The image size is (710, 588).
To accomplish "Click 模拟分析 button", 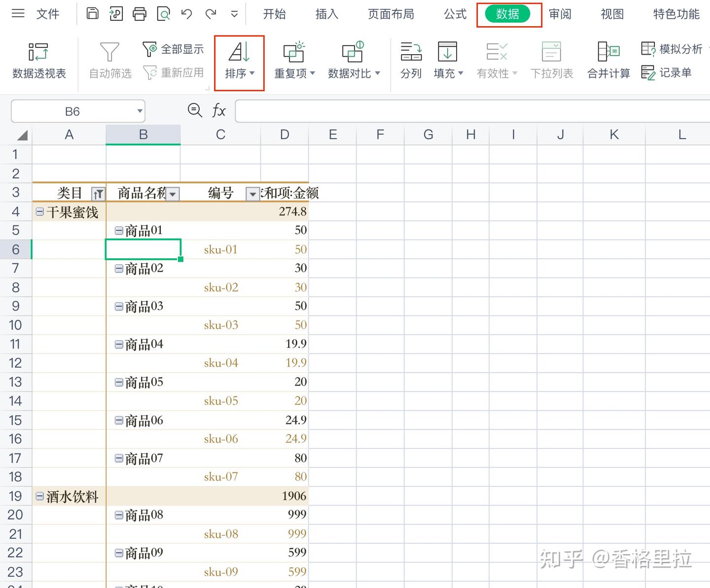I will click(672, 49).
